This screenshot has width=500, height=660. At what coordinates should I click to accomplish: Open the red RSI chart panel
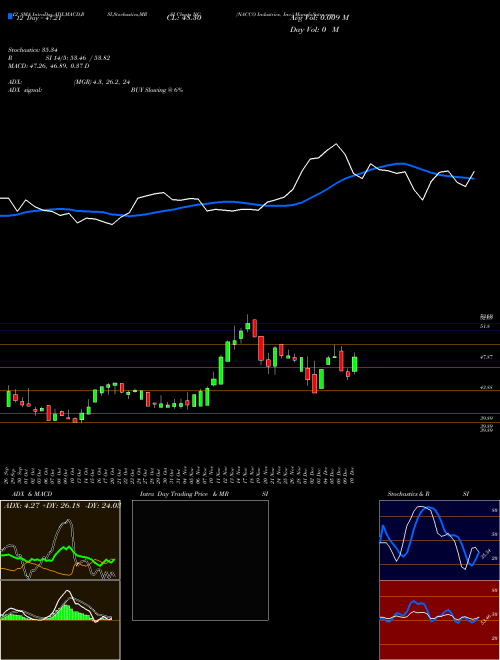[x=439, y=620]
